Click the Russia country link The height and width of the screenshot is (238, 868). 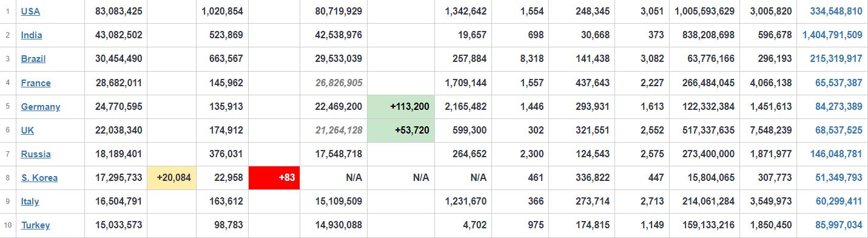pos(36,154)
